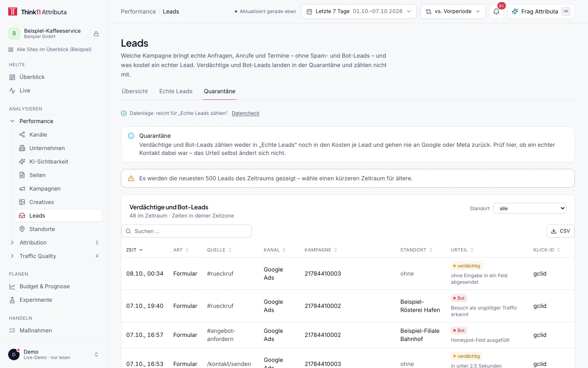Download the leads as CSV

(560, 231)
